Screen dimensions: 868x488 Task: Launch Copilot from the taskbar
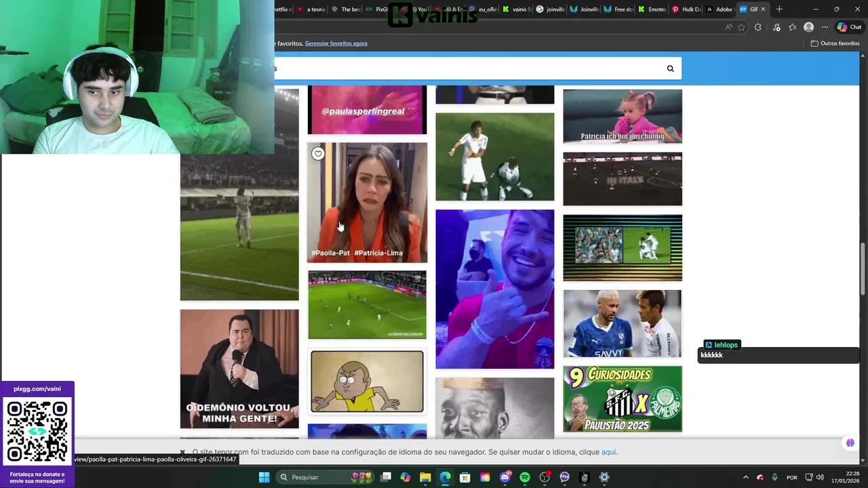(406, 477)
